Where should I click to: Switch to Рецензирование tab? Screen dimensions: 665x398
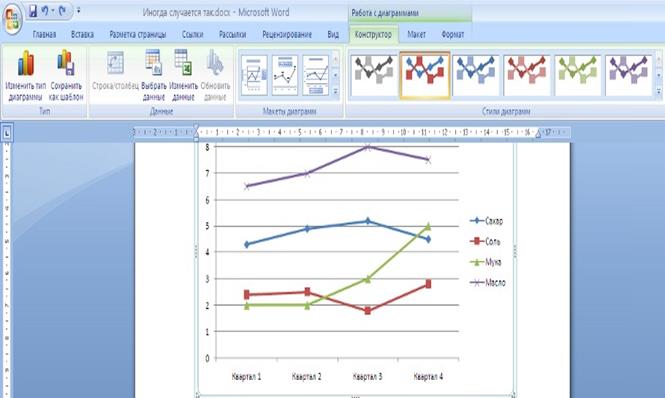click(287, 34)
